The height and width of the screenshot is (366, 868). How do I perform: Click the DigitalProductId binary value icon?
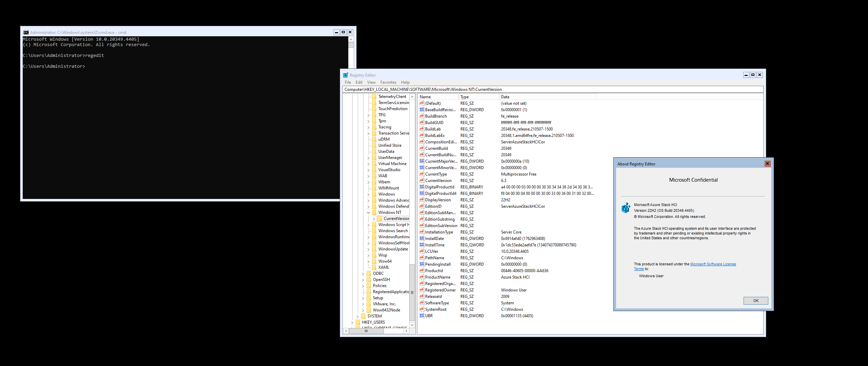(421, 187)
